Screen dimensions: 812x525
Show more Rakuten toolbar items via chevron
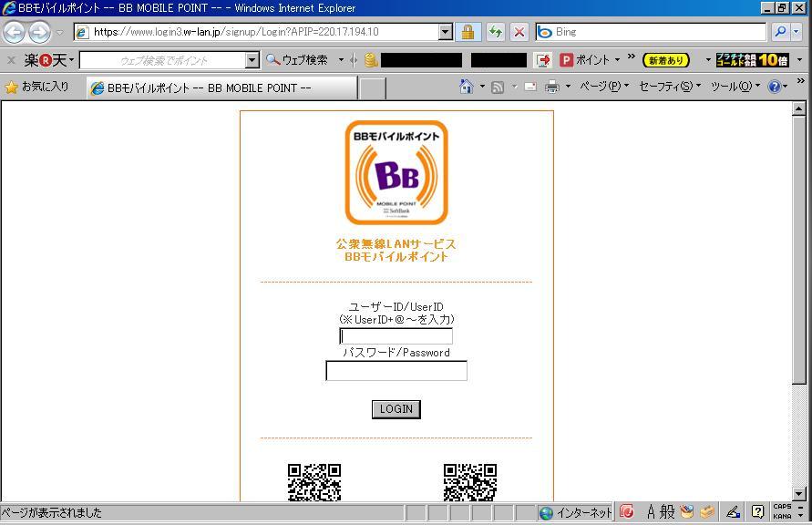pos(632,56)
